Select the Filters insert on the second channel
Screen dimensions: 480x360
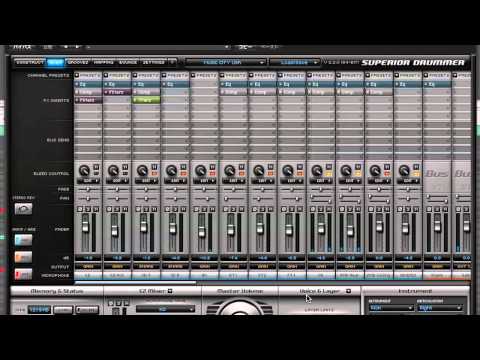coord(117,92)
